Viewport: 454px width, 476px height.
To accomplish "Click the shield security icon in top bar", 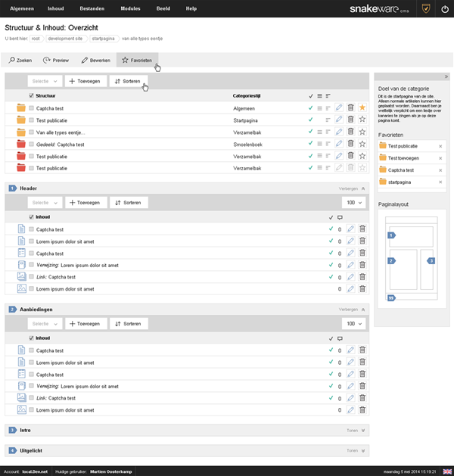I will coord(405,8).
